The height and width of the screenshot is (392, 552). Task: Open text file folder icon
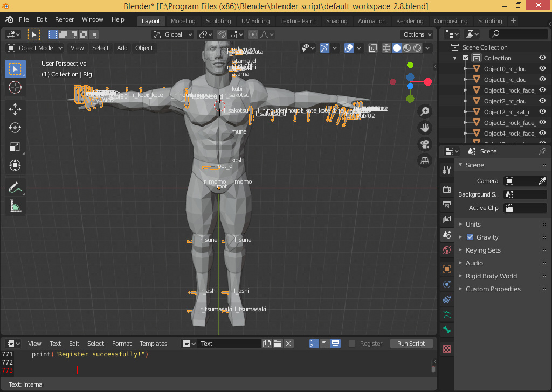pos(278,344)
